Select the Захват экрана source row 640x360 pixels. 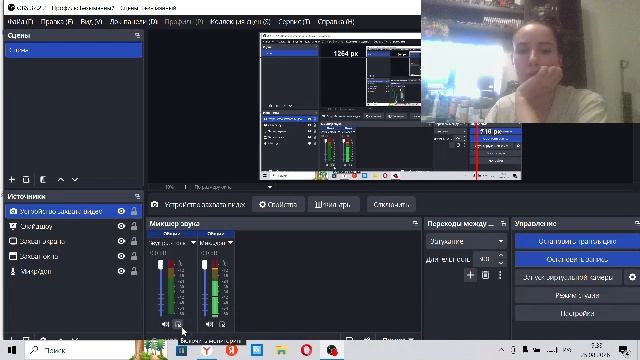point(73,241)
